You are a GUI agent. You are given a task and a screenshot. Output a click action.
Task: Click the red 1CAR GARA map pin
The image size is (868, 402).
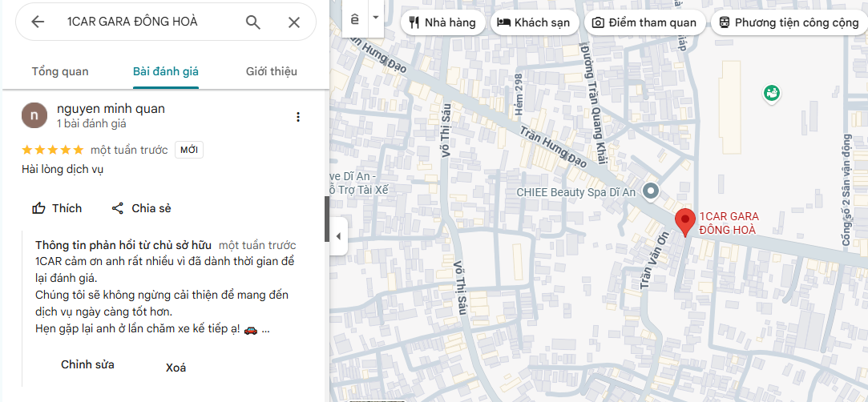click(x=685, y=223)
